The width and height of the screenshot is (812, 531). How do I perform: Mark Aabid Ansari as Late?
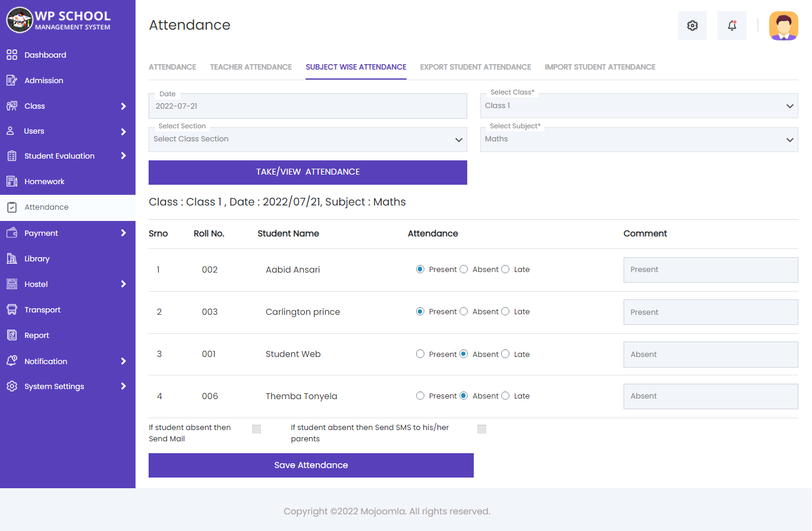[505, 269]
